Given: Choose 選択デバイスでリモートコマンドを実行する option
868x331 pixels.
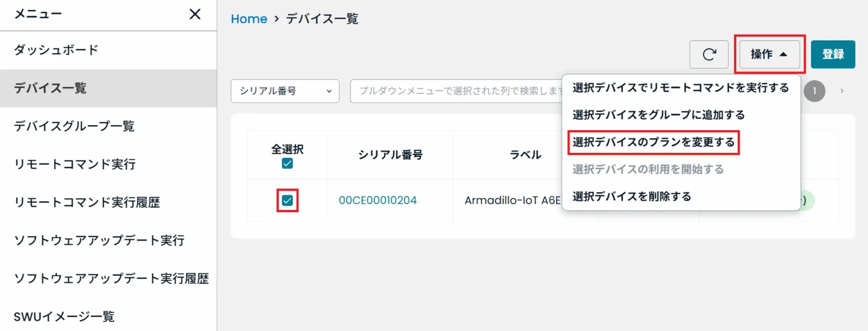Looking at the screenshot, I should click(x=679, y=88).
